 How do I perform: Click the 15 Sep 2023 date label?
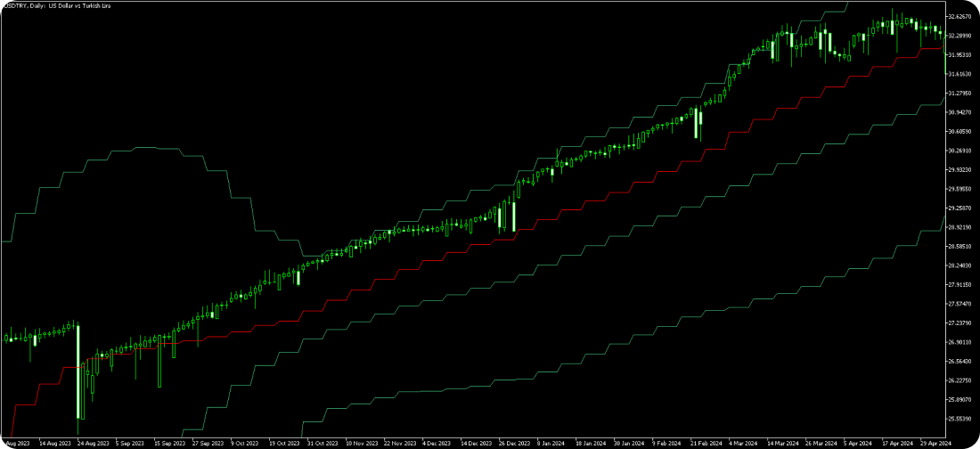(170, 442)
